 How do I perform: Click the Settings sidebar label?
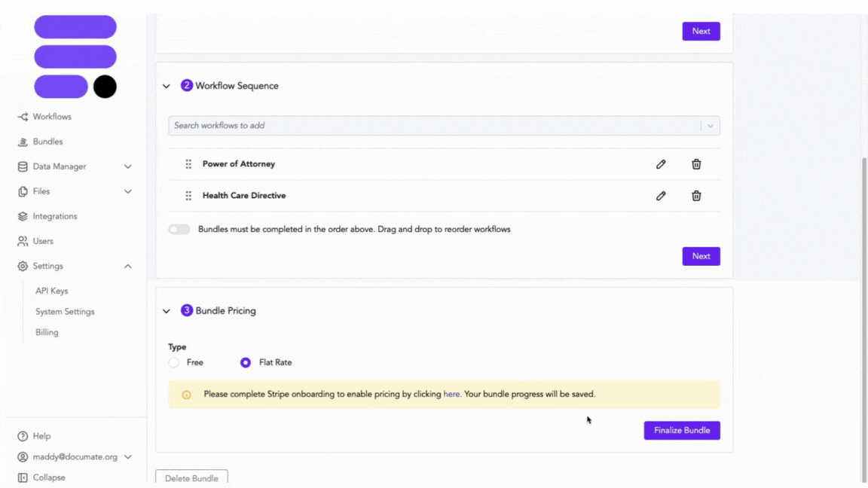(47, 266)
